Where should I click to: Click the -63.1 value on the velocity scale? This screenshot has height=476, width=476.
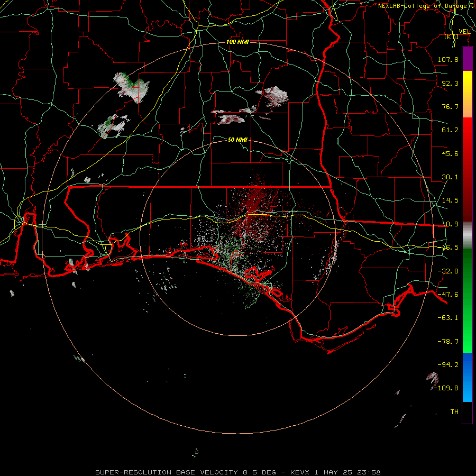click(x=448, y=318)
